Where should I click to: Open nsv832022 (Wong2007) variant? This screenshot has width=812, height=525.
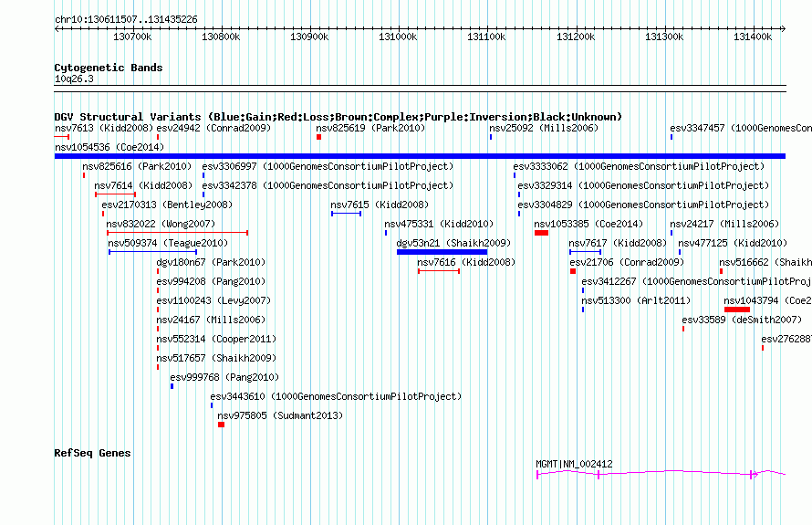click(x=161, y=224)
